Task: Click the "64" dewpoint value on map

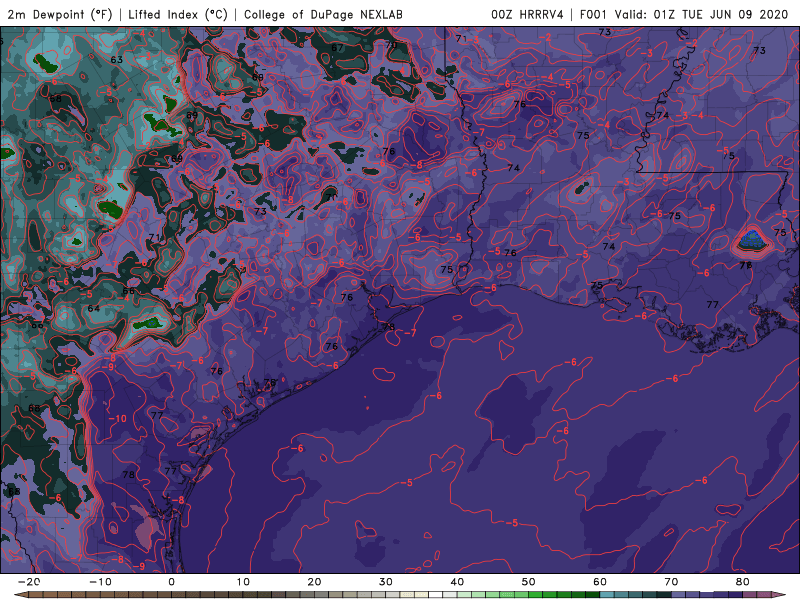Action: click(93, 308)
